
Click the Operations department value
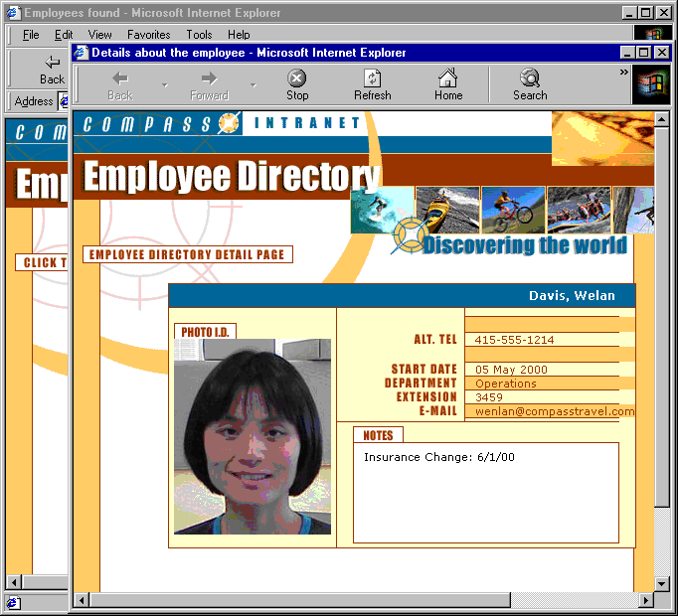506,384
